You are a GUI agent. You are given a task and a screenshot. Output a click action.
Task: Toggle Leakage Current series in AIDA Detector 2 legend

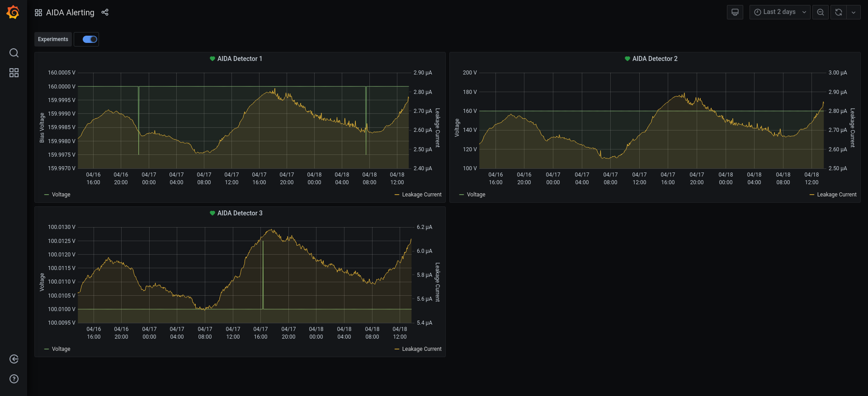tap(836, 195)
